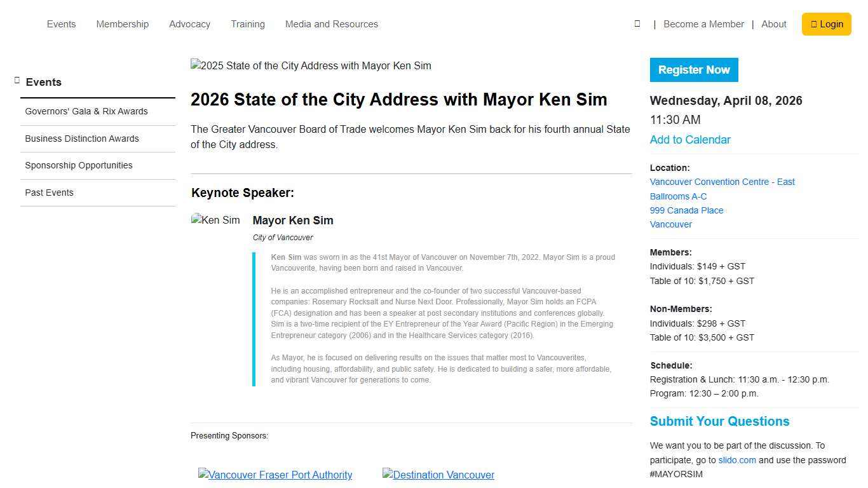Select Governors' Gala & Rix Awards

tap(86, 111)
